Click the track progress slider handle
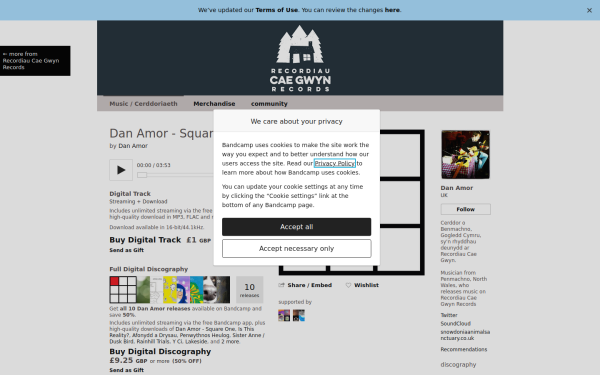The width and height of the screenshot is (600, 375). pos(142,175)
